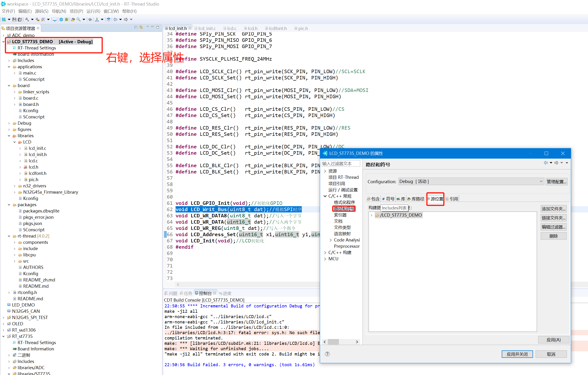Expand the Debug folder in explorer
The width and height of the screenshot is (588, 375).
point(9,124)
